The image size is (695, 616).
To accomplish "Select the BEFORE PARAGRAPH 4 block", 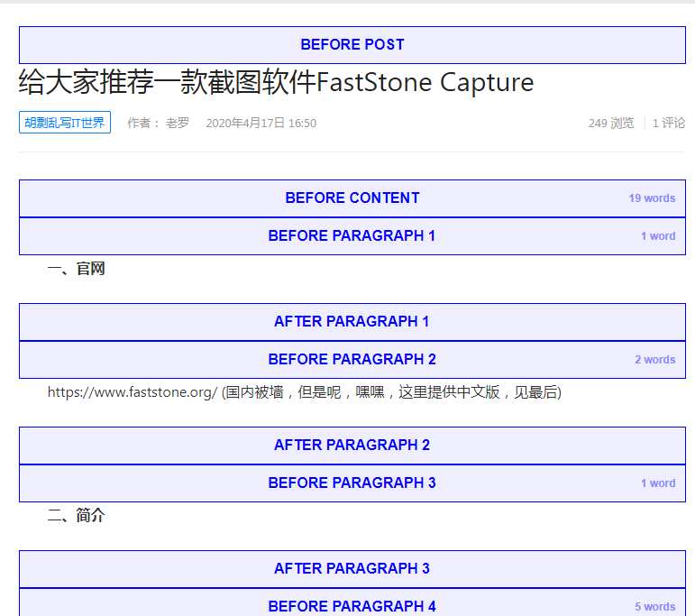I will point(352,602).
